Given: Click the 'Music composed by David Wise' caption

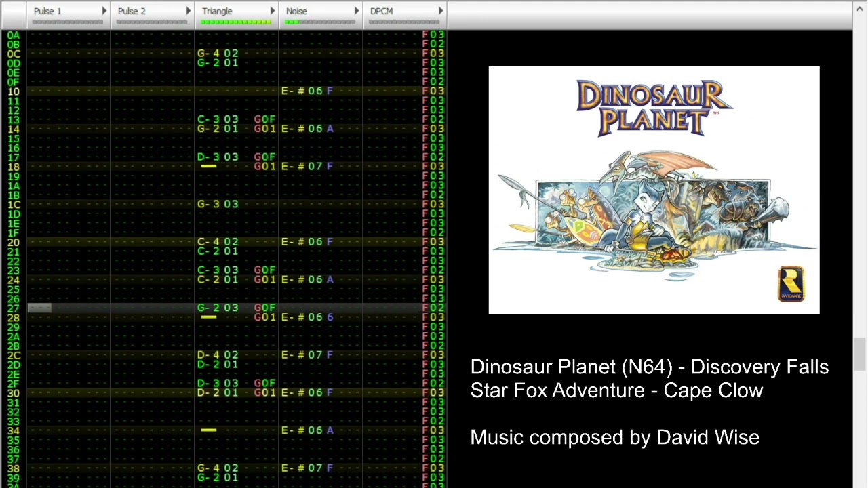Looking at the screenshot, I should pos(615,438).
